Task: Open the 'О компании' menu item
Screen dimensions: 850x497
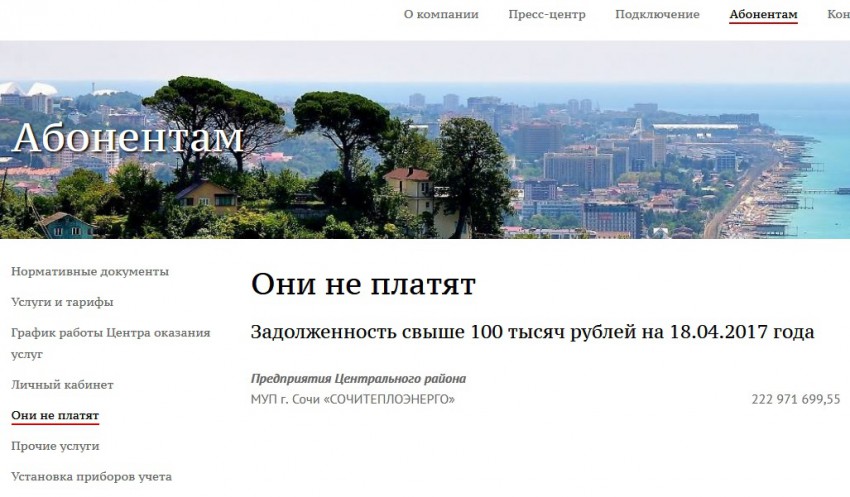Action: click(441, 15)
